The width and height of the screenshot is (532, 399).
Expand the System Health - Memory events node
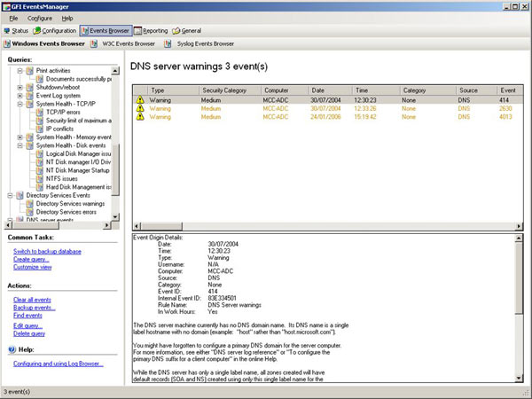pos(20,137)
